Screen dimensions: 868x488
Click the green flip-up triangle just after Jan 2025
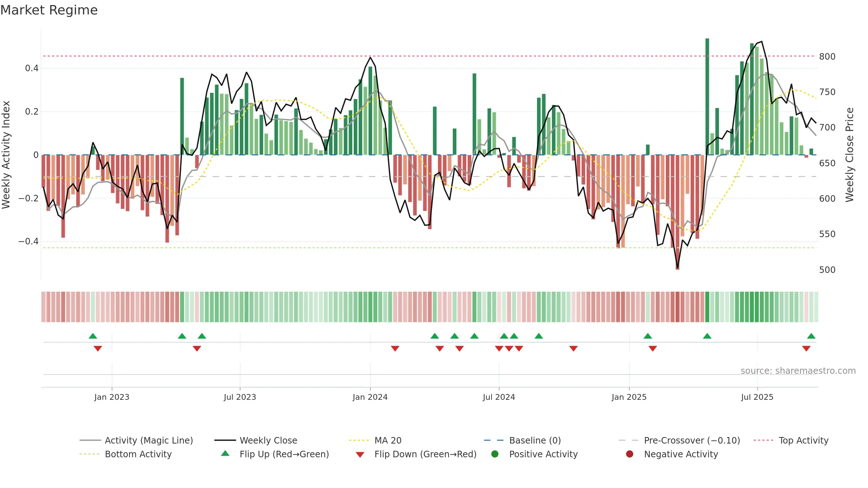pyautogui.click(x=648, y=336)
